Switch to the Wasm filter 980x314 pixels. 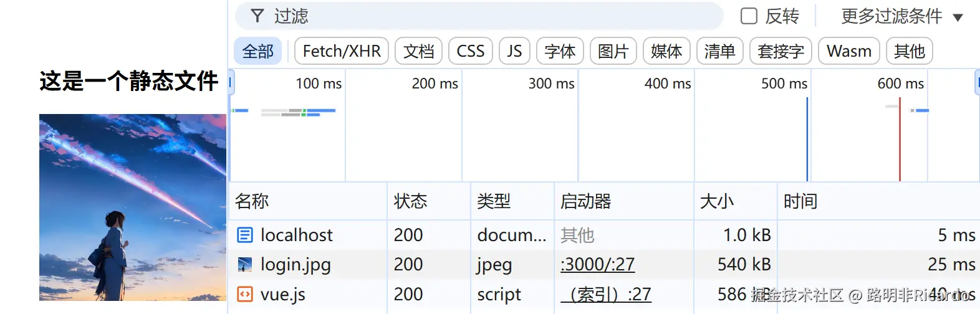point(848,51)
